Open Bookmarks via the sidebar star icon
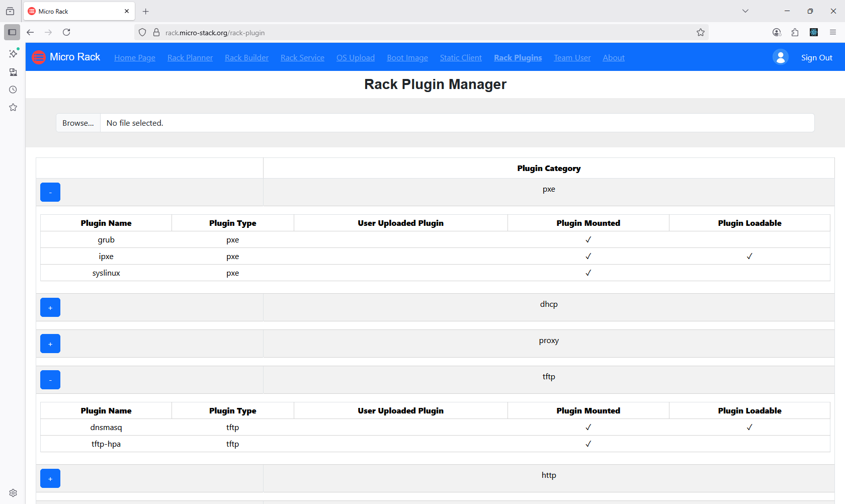The width and height of the screenshot is (845, 504). click(13, 107)
